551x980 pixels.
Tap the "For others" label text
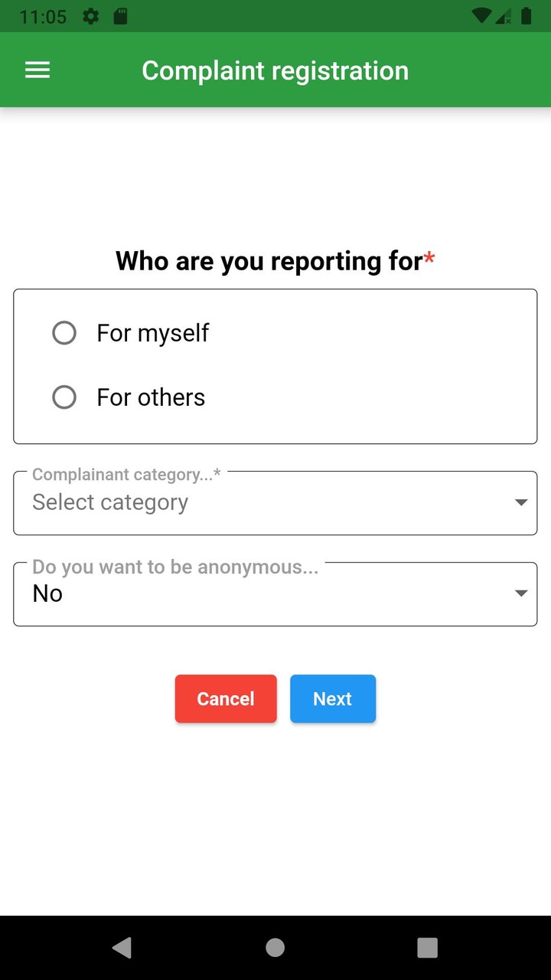coord(151,397)
